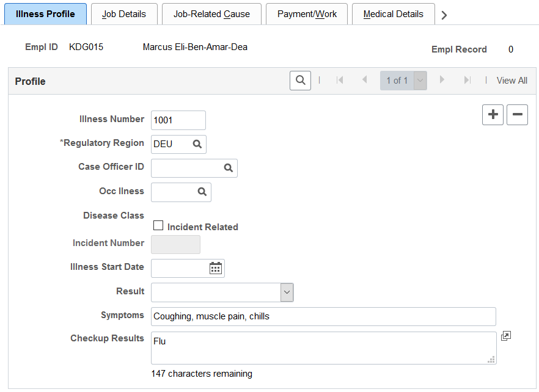The width and height of the screenshot is (539, 392).
Task: Open Regulatory Region lookup magnifier
Action: click(197, 144)
